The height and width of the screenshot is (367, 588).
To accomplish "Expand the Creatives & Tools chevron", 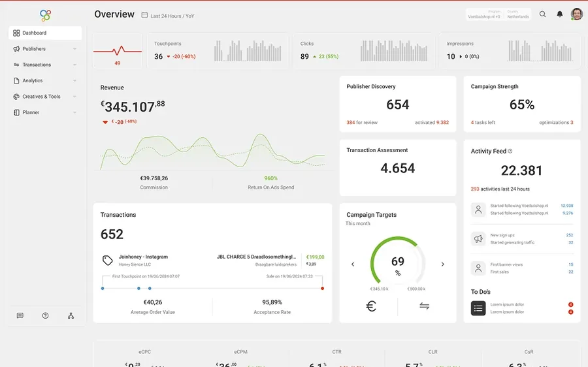I will (74, 97).
